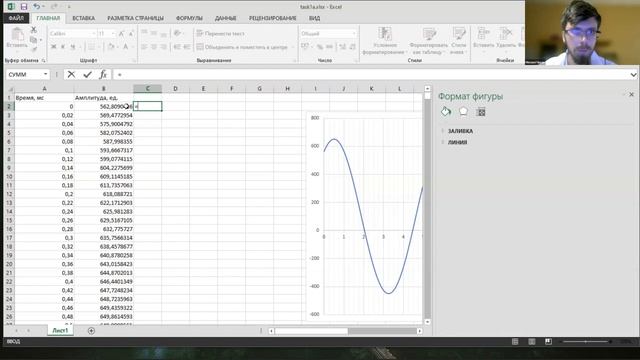
Task: Click the Insert cells (Вставить) icon
Action: click(x=483, y=34)
